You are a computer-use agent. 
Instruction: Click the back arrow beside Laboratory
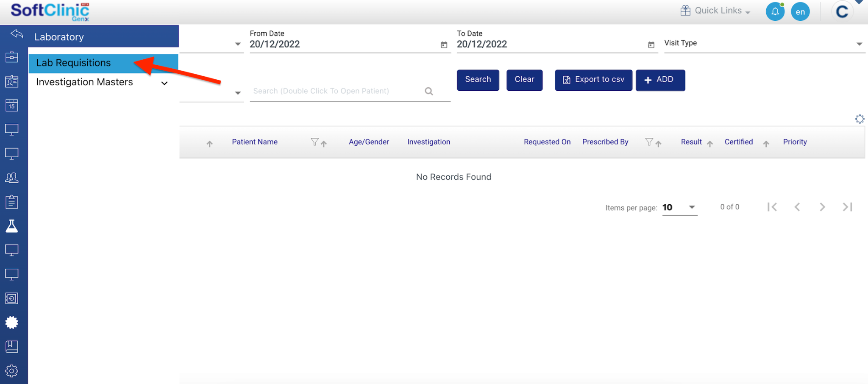tap(17, 34)
